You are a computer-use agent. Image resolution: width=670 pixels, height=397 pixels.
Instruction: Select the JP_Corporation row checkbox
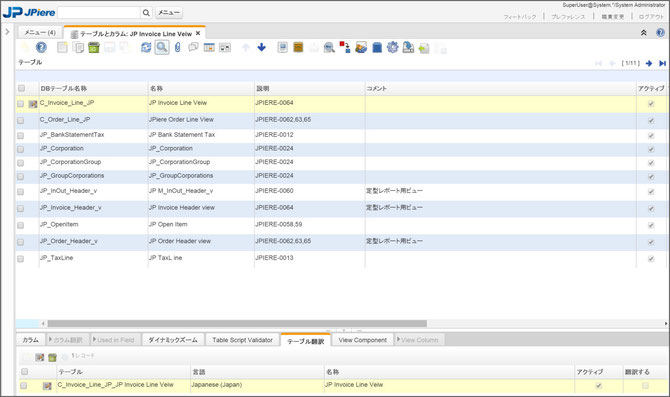(x=21, y=149)
